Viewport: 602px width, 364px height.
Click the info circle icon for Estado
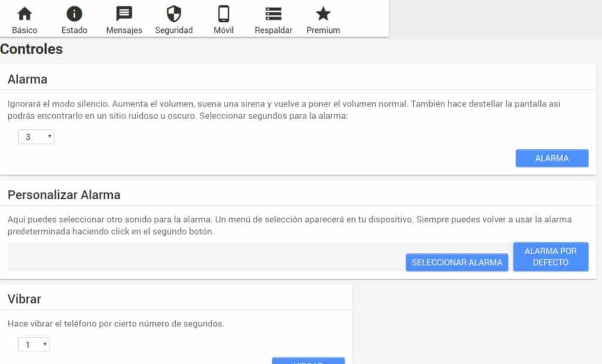pyautogui.click(x=74, y=14)
